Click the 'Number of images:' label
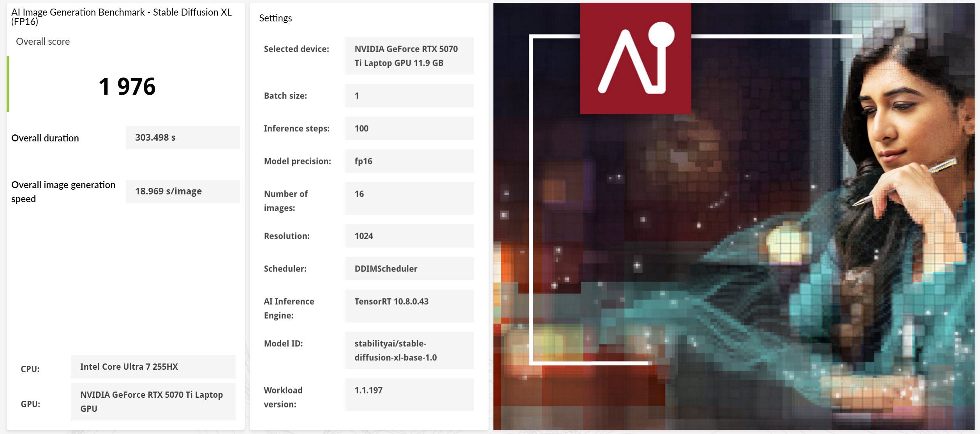Image resolution: width=980 pixels, height=434 pixels. coord(286,201)
